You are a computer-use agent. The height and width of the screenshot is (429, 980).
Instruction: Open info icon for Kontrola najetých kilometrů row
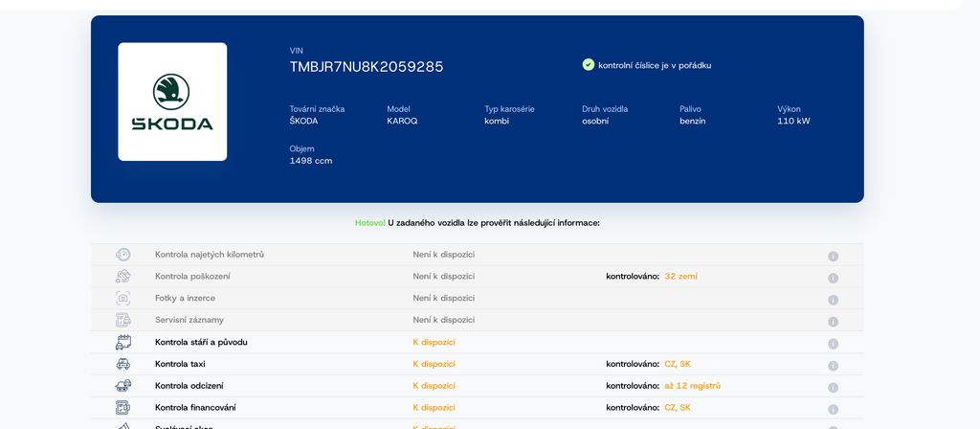pyautogui.click(x=834, y=257)
